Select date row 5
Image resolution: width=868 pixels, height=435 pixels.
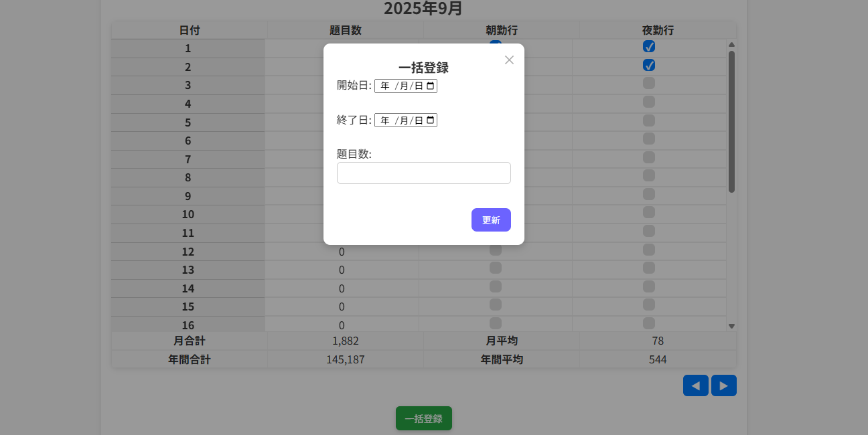pos(188,122)
